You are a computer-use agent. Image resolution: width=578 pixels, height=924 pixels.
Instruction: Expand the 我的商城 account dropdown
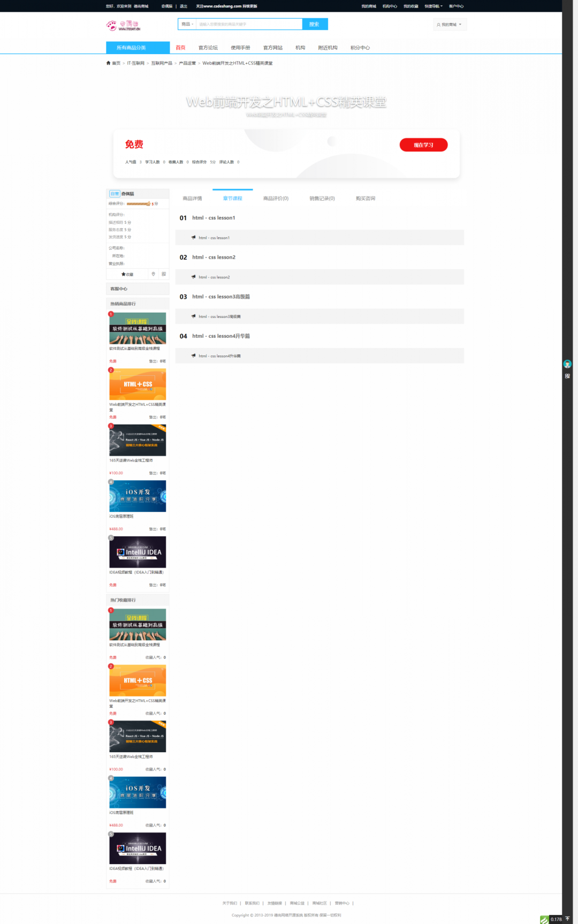pyautogui.click(x=450, y=25)
